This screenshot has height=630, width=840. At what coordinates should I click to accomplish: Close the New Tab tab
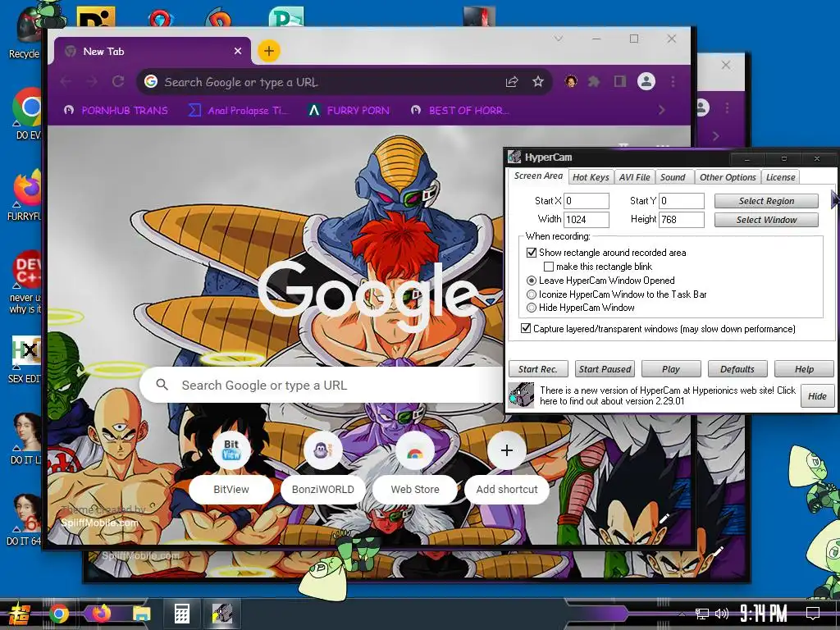[238, 51]
